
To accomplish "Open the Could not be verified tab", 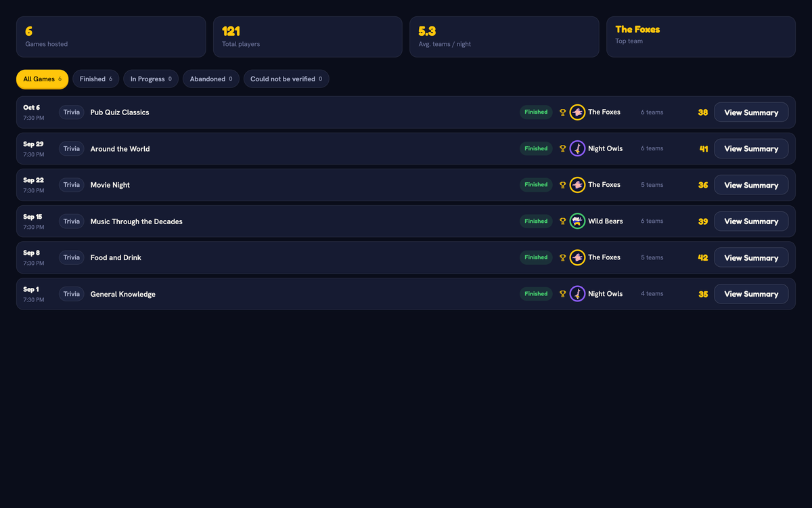I will point(286,79).
